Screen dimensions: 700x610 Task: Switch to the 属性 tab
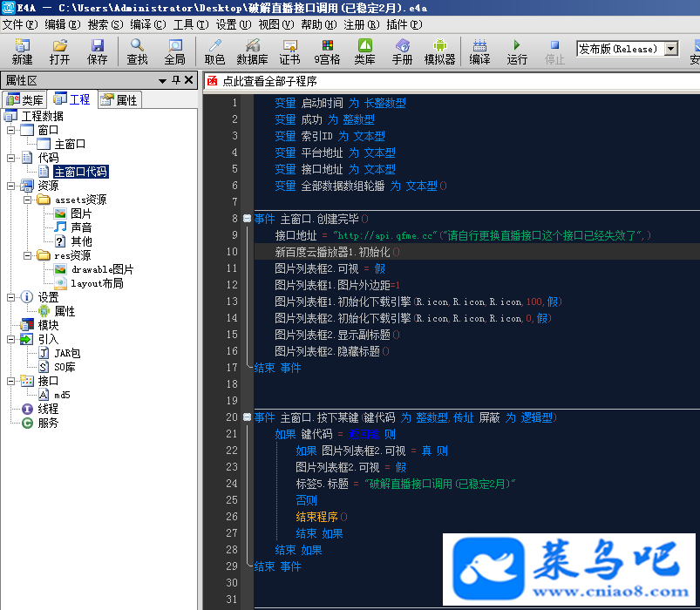(x=119, y=99)
